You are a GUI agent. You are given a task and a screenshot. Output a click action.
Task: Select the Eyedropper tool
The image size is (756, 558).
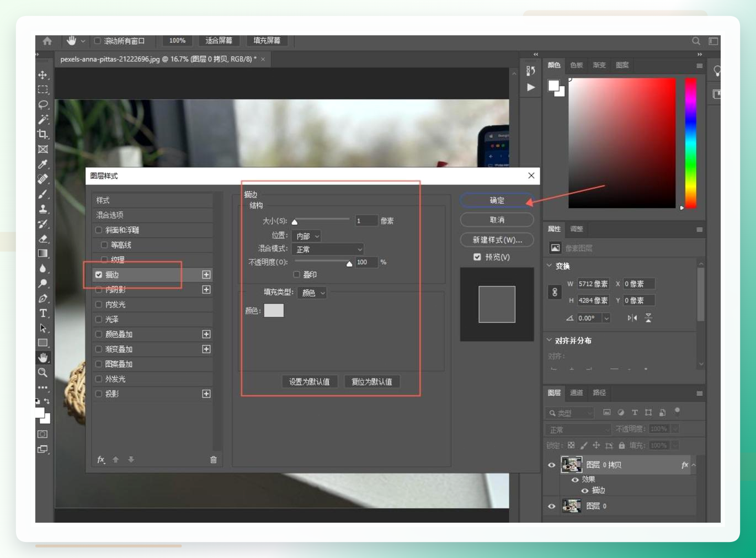(42, 164)
